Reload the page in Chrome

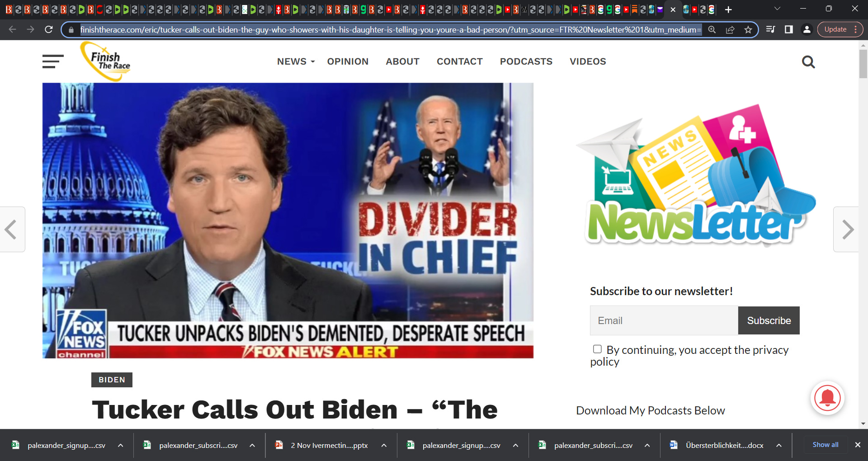tap(49, 29)
